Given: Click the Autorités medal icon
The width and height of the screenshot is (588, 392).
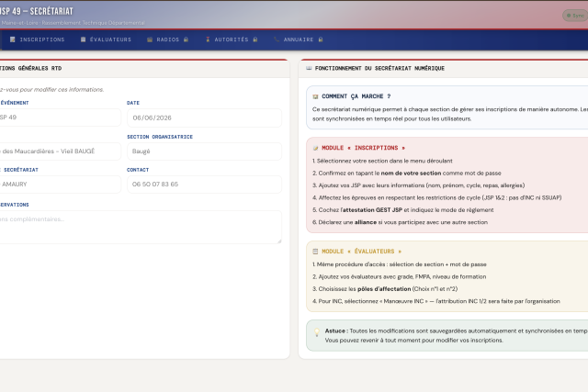Looking at the screenshot, I should [208, 39].
